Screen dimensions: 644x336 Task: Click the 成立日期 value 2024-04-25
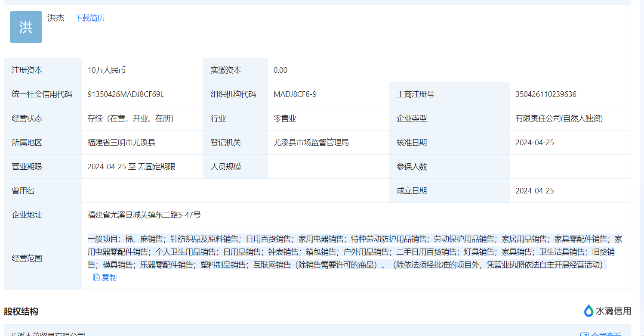535,191
